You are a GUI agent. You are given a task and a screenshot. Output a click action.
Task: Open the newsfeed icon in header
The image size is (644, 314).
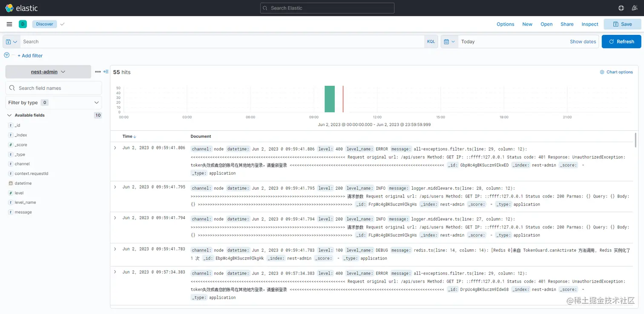(634, 8)
